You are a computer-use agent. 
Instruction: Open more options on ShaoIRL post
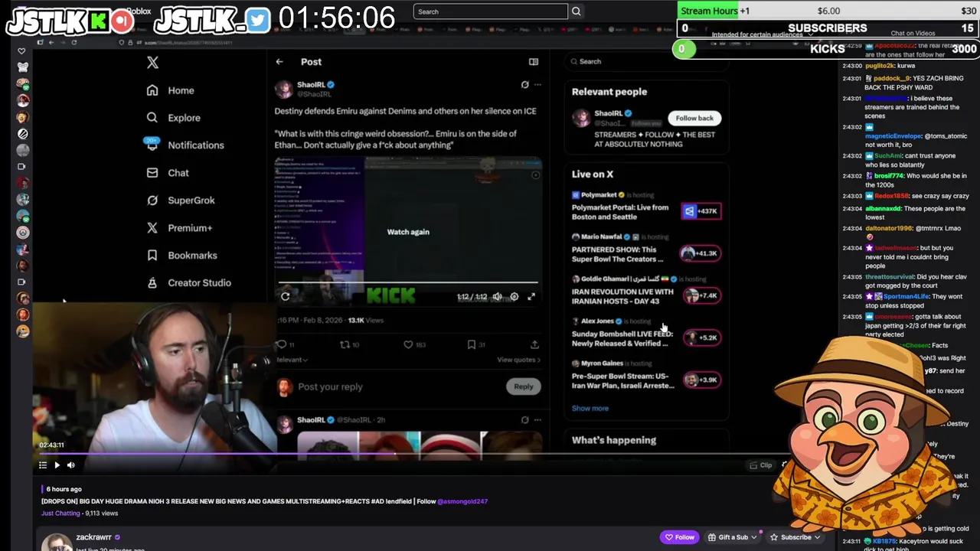click(537, 85)
